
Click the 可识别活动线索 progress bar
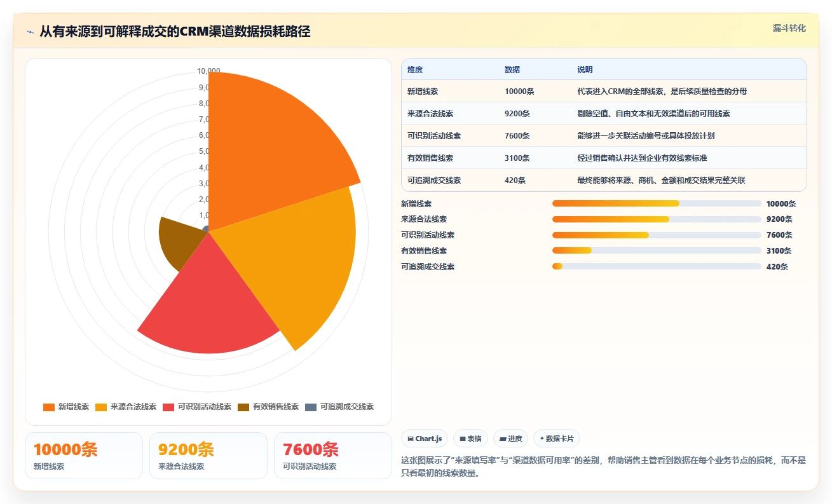[657, 235]
